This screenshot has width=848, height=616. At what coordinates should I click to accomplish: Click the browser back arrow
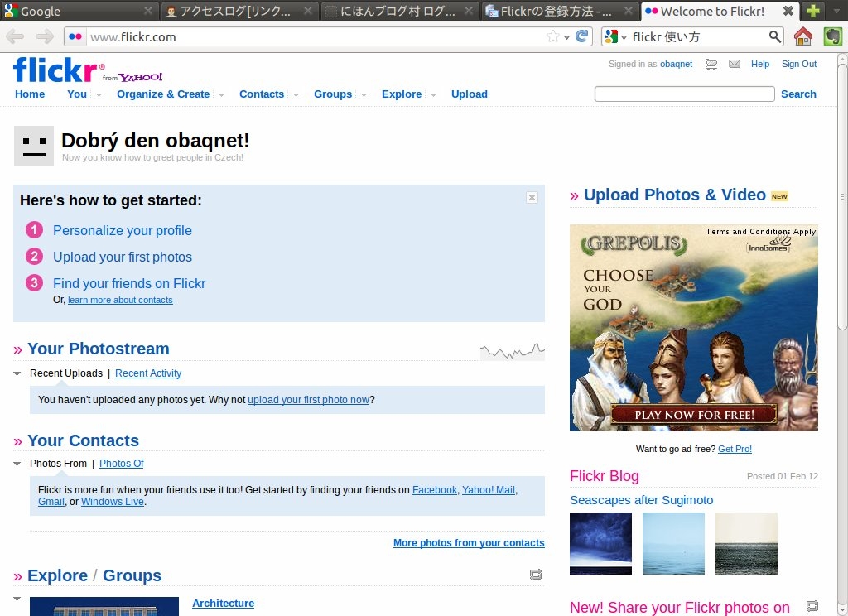[15, 36]
